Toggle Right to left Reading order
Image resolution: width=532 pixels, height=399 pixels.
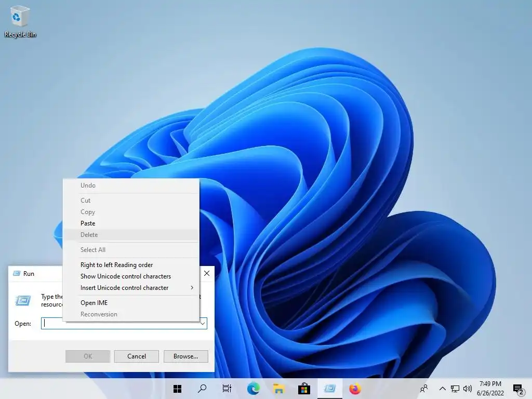(x=131, y=264)
